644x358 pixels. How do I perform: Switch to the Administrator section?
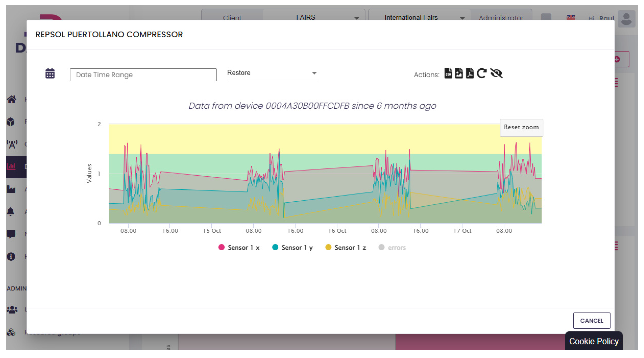click(x=501, y=18)
